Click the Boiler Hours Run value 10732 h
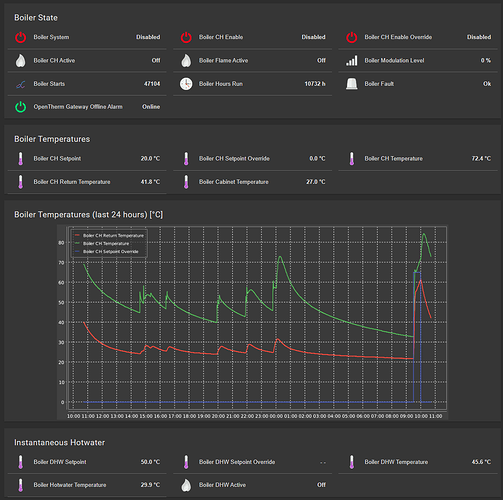Image resolution: width=503 pixels, height=500 pixels. pos(315,84)
